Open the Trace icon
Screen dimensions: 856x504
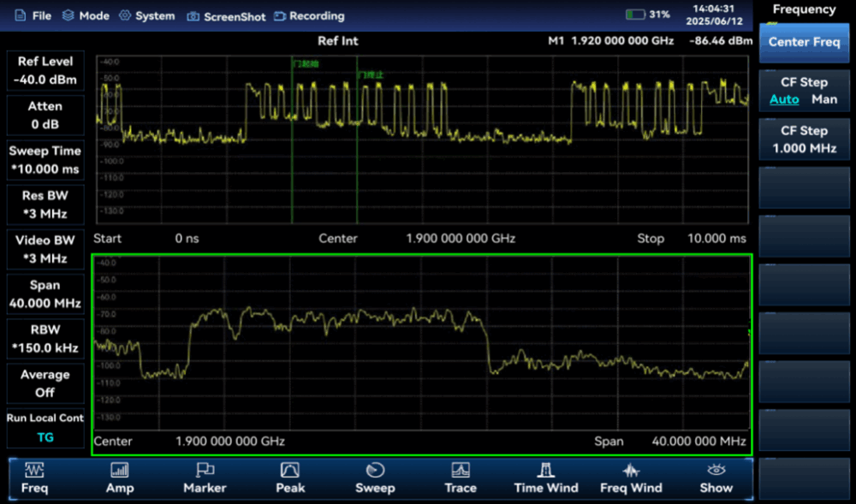coord(461,470)
